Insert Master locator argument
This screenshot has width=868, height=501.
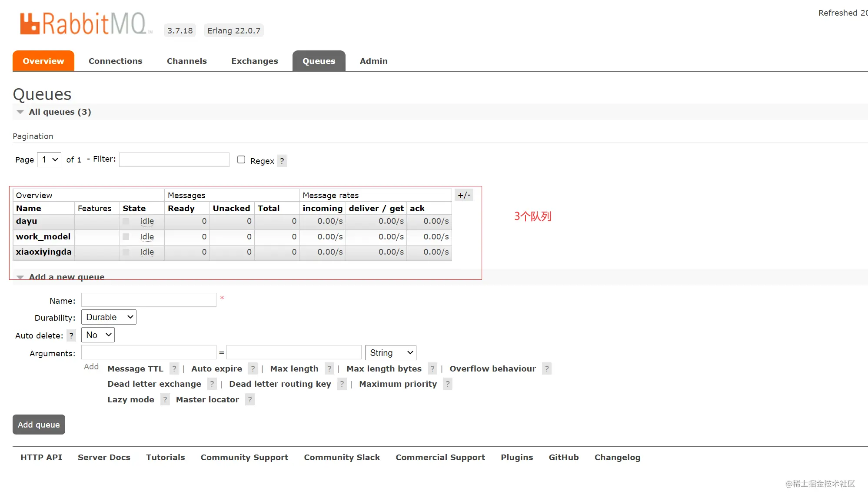207,400
